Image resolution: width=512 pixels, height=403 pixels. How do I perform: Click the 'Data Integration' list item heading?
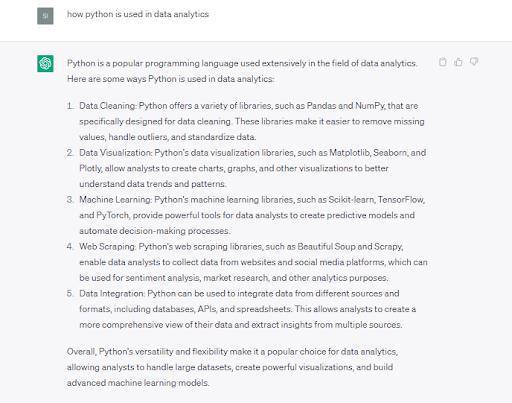tap(112, 294)
